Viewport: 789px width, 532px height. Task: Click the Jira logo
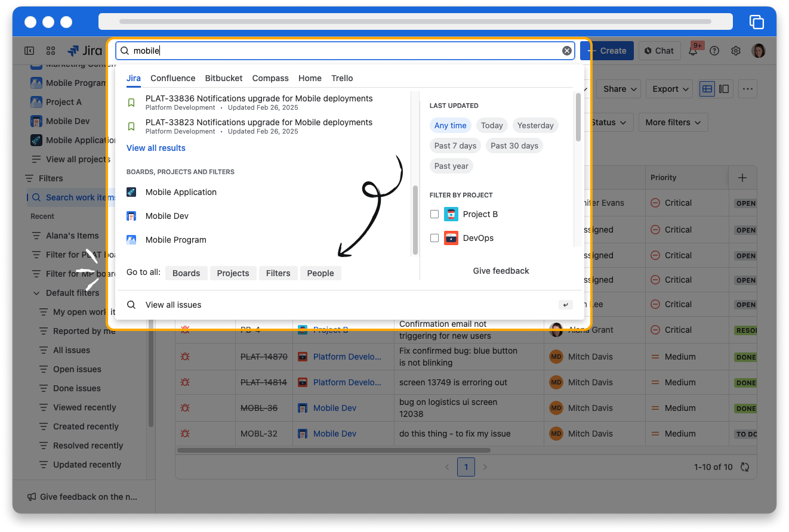(x=85, y=51)
